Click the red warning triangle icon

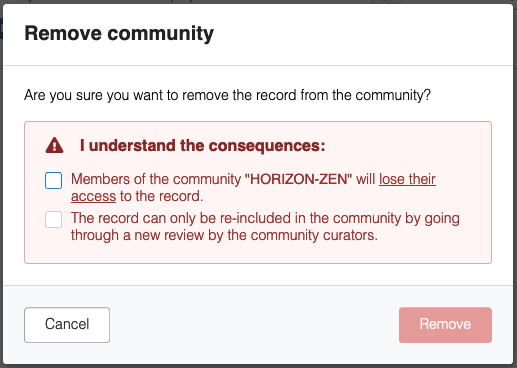coord(54,146)
